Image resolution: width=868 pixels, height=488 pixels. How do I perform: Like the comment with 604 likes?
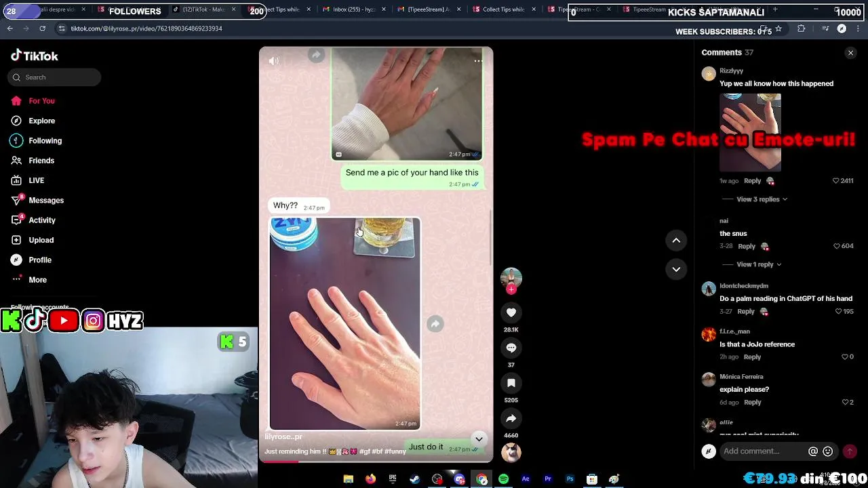(x=836, y=246)
